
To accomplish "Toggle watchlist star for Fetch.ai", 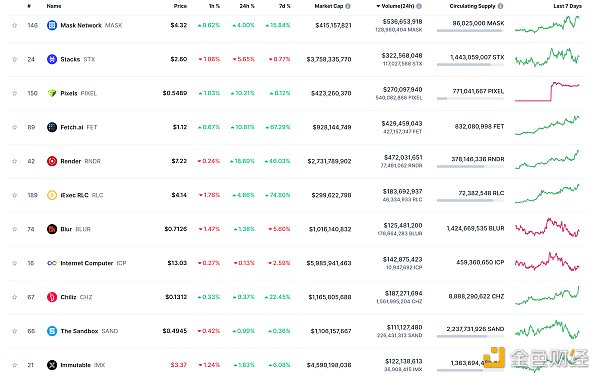I will (x=15, y=127).
